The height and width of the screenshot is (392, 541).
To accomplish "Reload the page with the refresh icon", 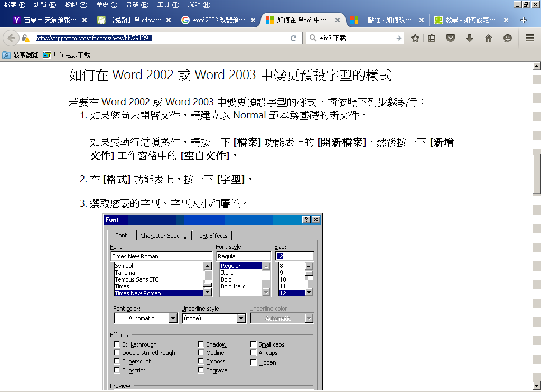I will pos(294,38).
